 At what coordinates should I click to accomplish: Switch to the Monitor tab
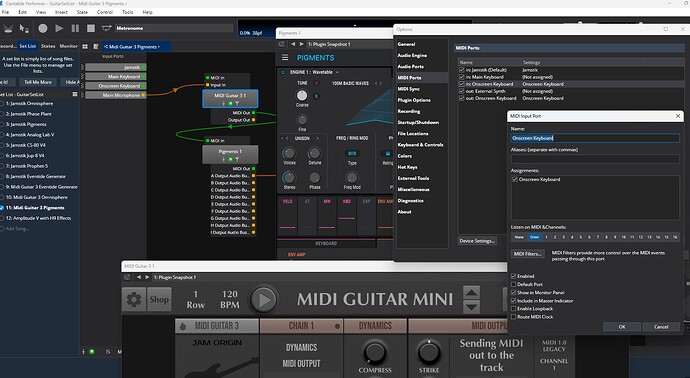click(68, 46)
